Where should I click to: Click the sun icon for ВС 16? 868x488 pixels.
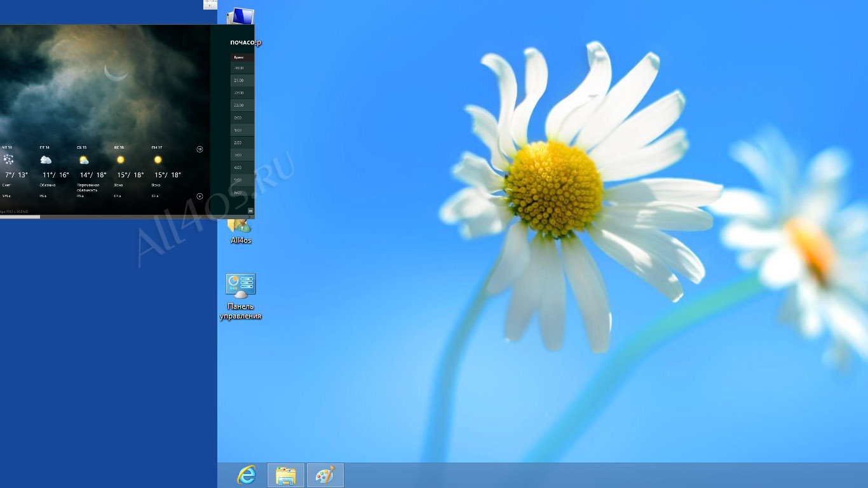[x=120, y=159]
